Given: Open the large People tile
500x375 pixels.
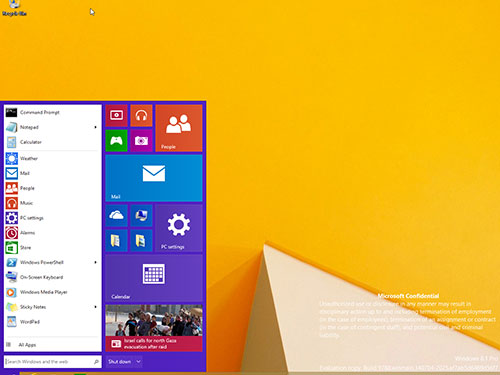Looking at the screenshot, I should [x=179, y=128].
